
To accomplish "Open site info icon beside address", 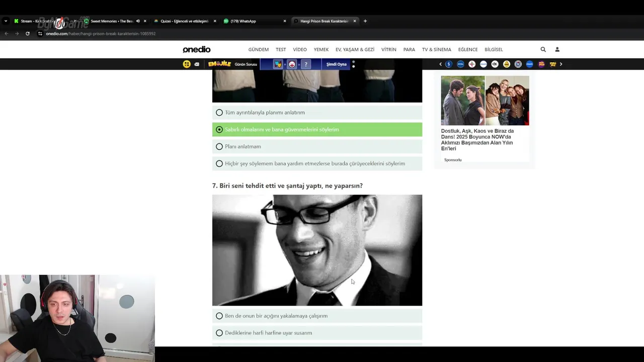I will pyautogui.click(x=40, y=34).
